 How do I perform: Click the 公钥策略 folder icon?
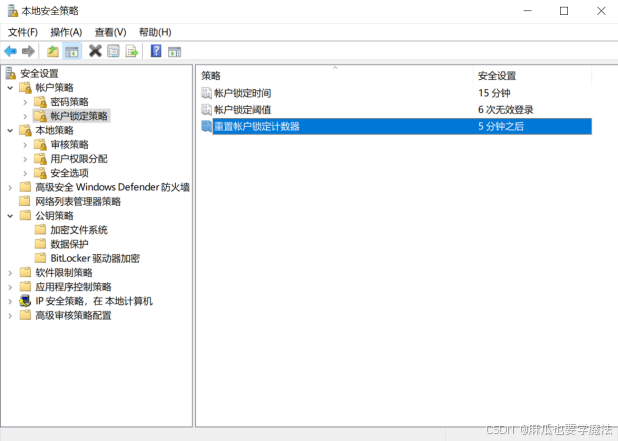[25, 216]
